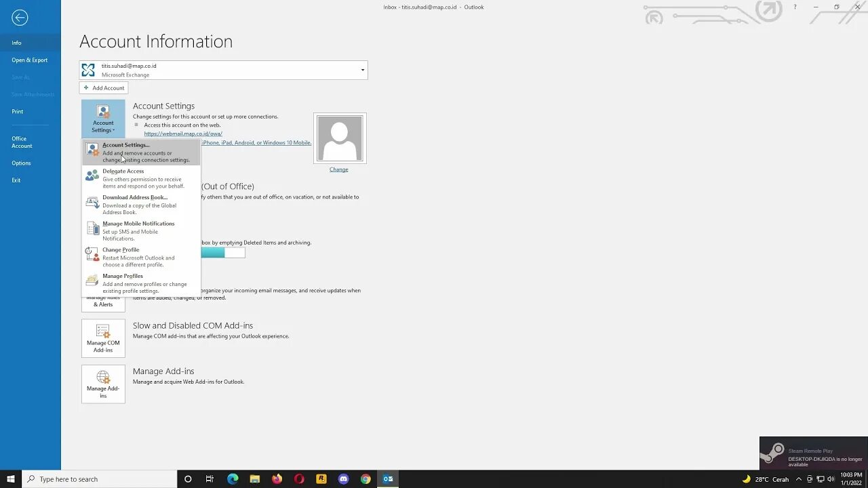The height and width of the screenshot is (488, 868).
Task: Choose Change Profile from the menu
Action: (x=142, y=257)
